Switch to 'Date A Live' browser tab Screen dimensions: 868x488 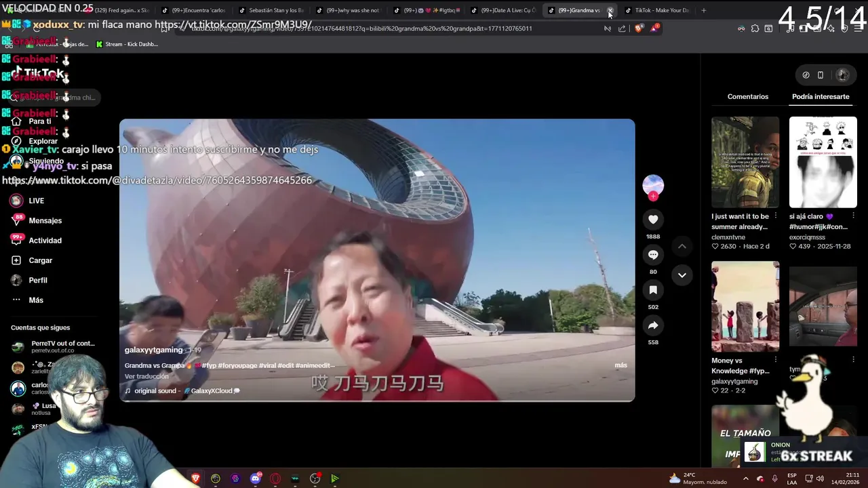[x=504, y=10]
